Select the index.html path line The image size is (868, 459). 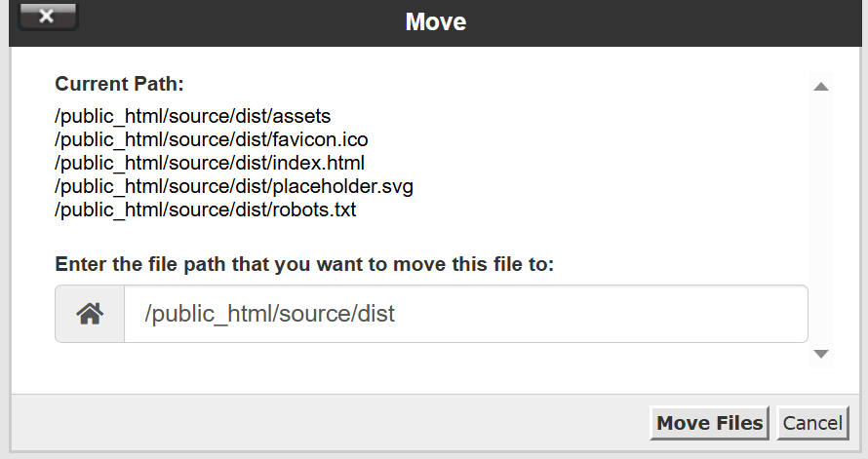(x=210, y=163)
